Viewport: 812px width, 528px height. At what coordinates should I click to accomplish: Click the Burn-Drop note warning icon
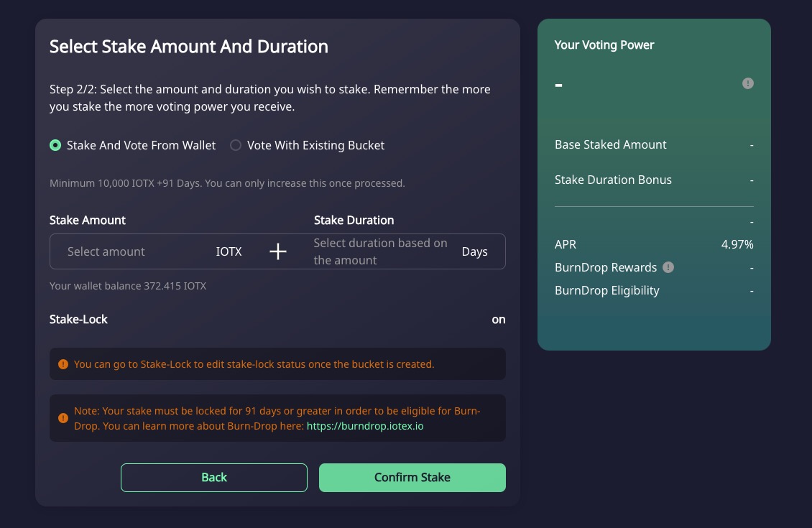63,418
